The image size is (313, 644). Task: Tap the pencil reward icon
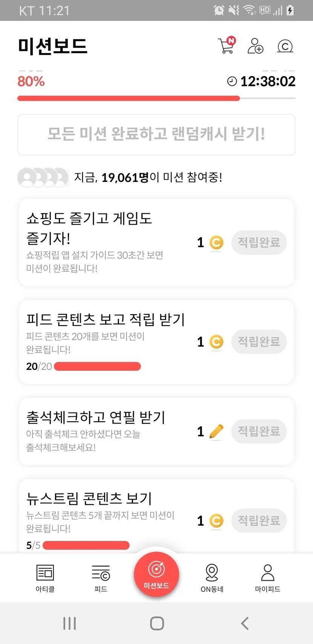pos(216,431)
